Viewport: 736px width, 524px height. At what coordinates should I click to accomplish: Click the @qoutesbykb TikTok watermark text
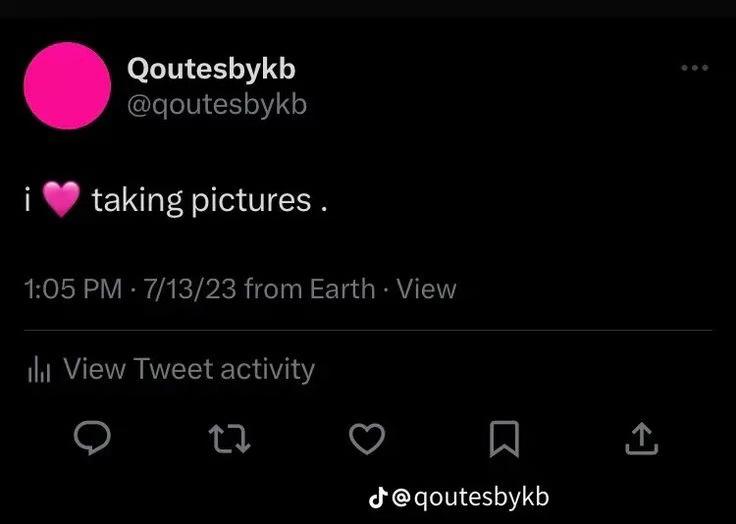470,498
